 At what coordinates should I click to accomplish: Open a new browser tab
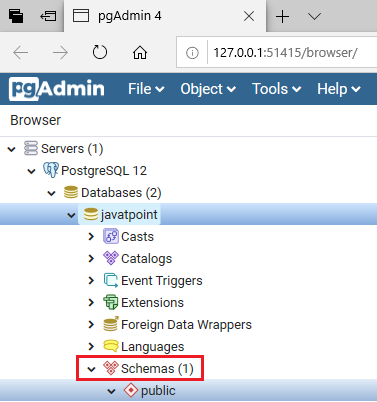tap(282, 16)
